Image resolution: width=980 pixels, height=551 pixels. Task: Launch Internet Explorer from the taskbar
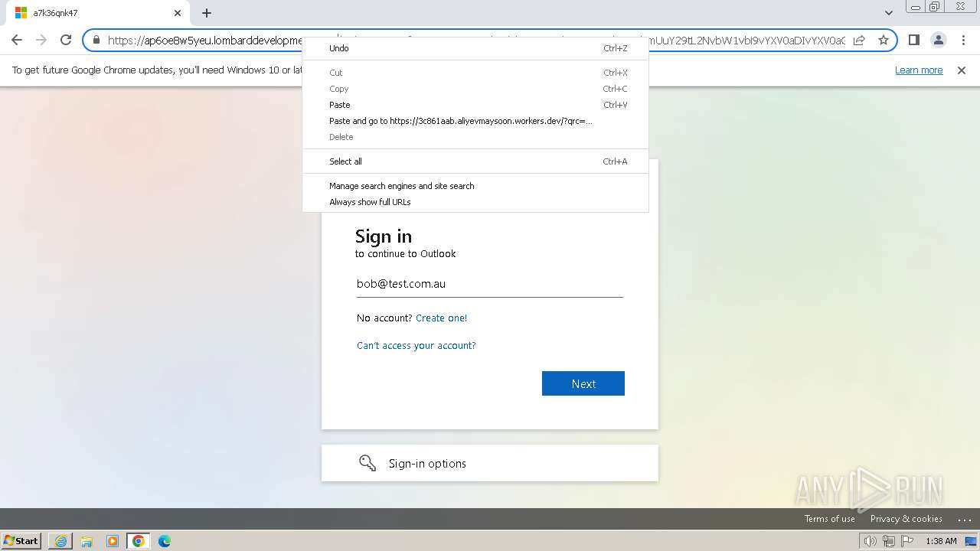coord(60,541)
